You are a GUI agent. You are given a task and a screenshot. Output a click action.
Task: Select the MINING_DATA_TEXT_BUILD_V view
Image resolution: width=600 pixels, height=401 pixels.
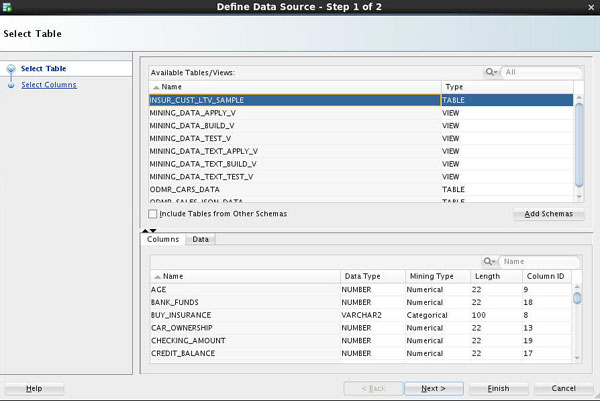coord(361,164)
